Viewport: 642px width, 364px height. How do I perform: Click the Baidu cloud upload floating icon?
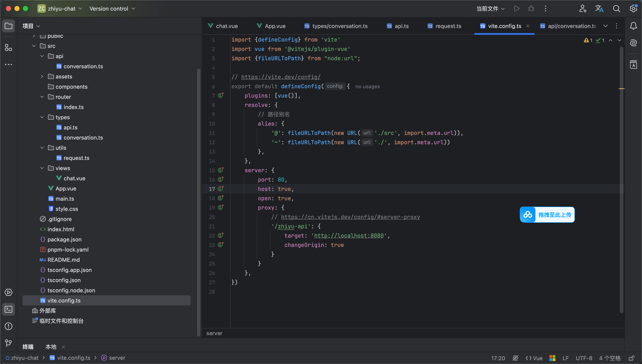[x=528, y=214]
